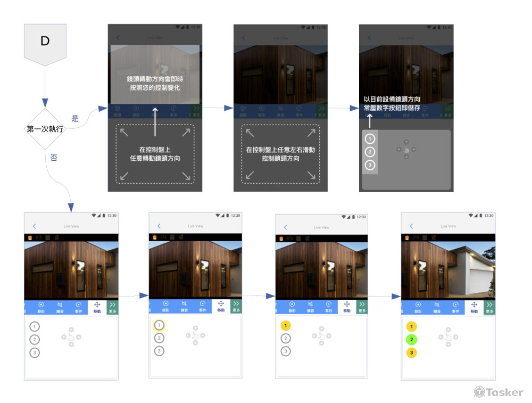Tap back arrow in phone with only preset 1 yellow
This screenshot has width=532, height=403.
(285, 227)
